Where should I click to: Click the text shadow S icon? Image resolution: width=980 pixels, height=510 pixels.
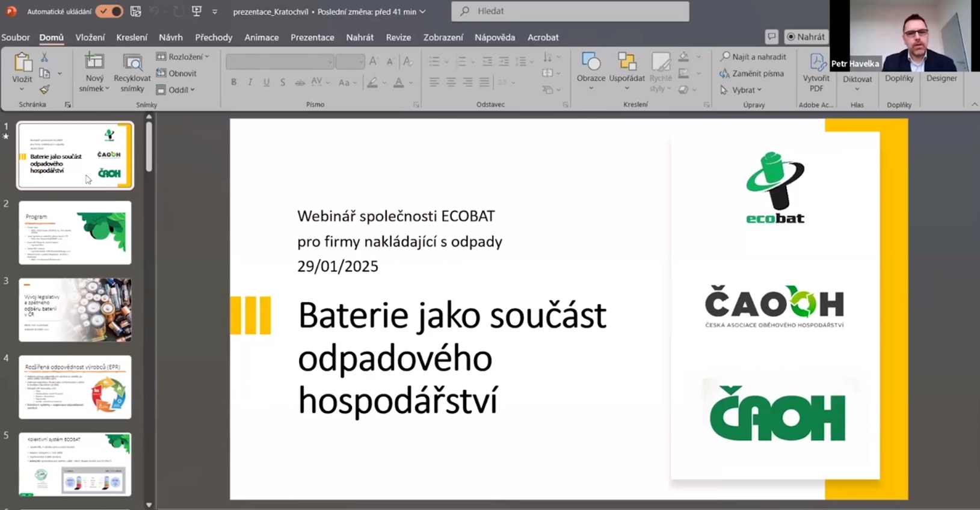click(283, 82)
